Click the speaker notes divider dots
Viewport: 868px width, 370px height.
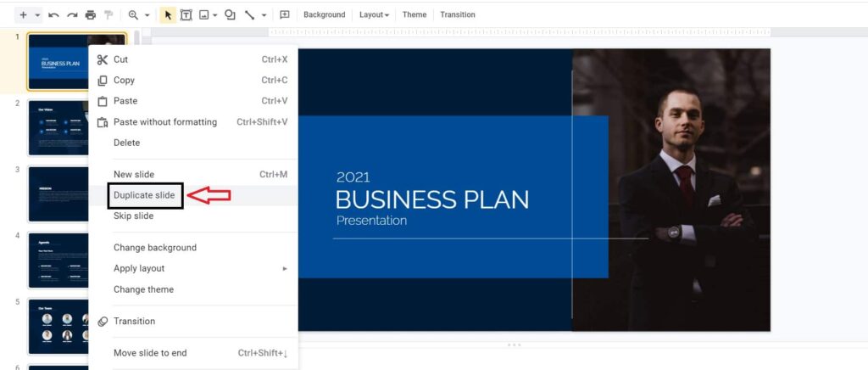tap(515, 345)
